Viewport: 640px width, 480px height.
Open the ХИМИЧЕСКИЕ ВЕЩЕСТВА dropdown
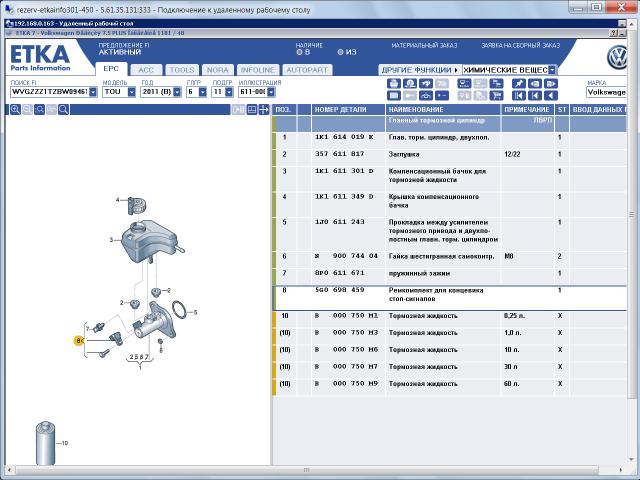(552, 70)
